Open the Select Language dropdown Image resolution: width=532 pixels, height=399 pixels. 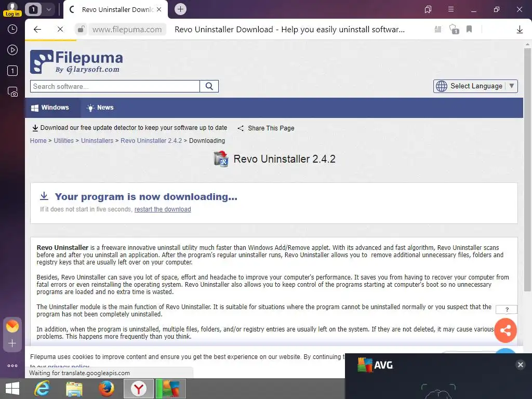click(475, 86)
